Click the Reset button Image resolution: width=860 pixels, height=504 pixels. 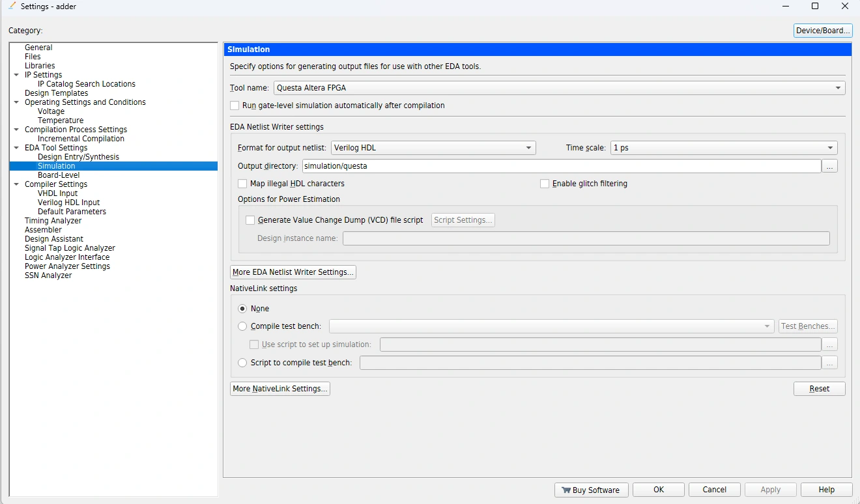(x=819, y=389)
